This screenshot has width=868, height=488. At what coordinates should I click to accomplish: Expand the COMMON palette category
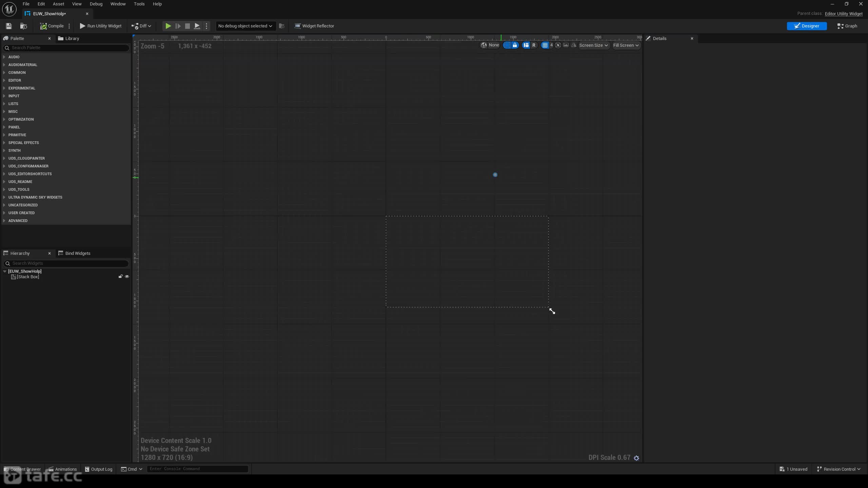click(17, 73)
